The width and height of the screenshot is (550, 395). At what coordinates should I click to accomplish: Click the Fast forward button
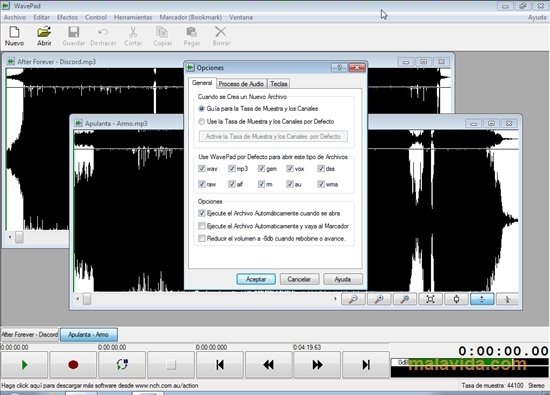pos(317,365)
